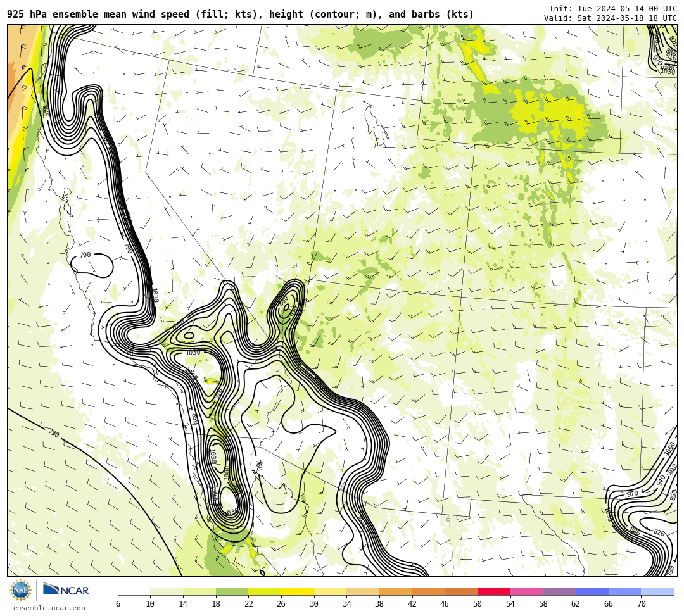Click the red 50-54 kts colorbar swatch
This screenshot has height=616, width=684.
[494, 591]
